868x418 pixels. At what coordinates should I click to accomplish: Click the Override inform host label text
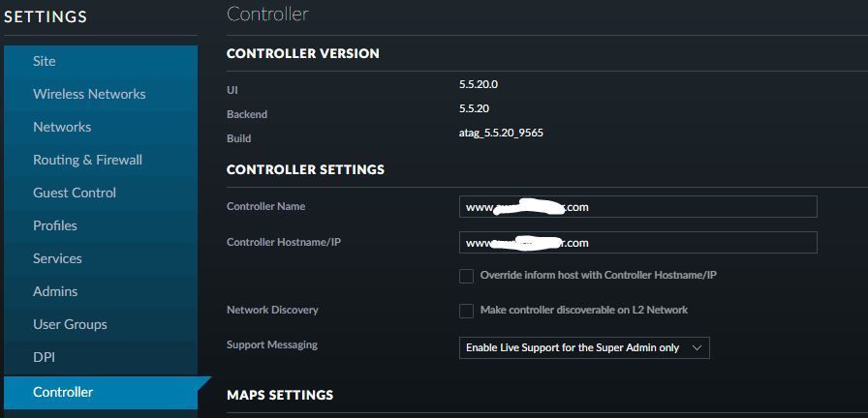click(x=598, y=276)
